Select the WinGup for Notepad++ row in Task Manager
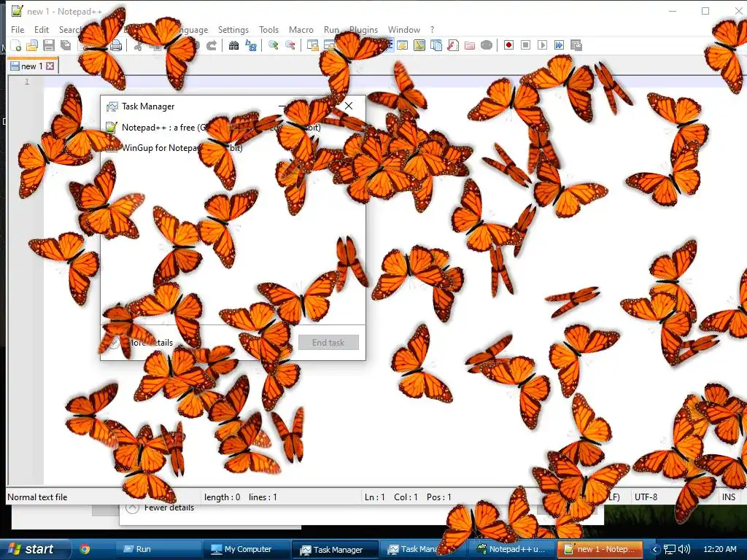The image size is (747, 560). tap(233, 148)
